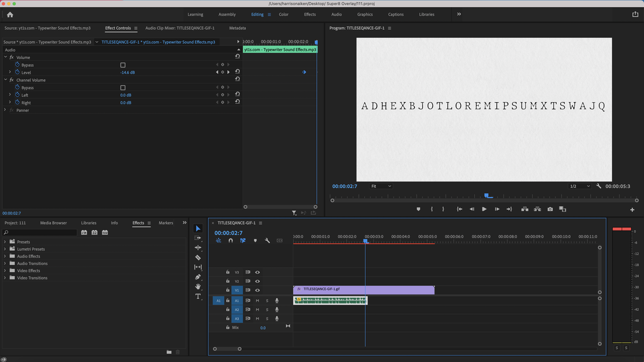Expand the Video Effects folder

pos(5,271)
